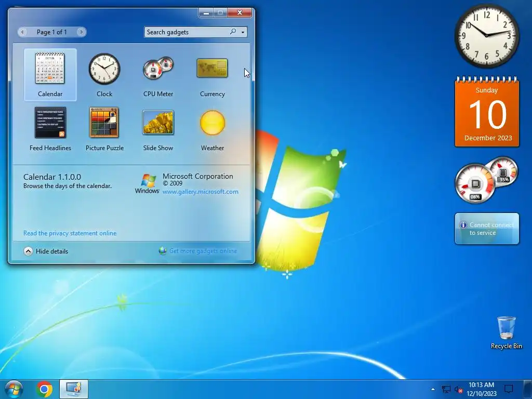Choose the Weather gadget sun icon
Viewport: 532px width, 399px height.
tap(212, 123)
